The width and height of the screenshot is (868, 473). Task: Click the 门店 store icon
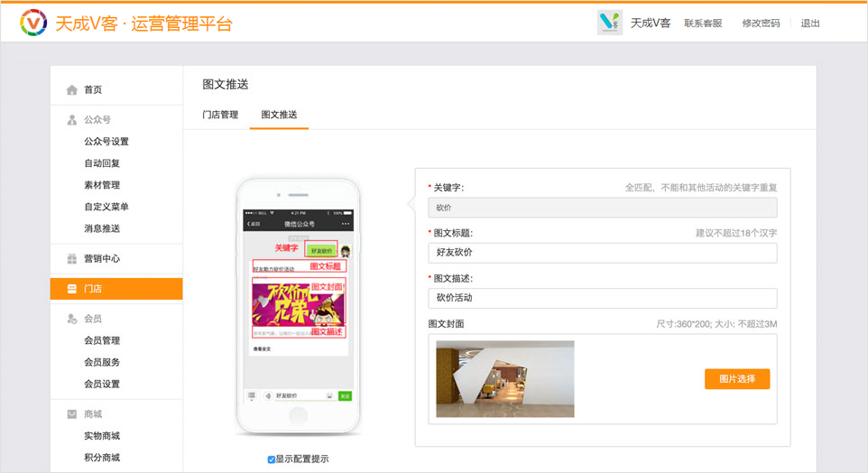point(72,289)
